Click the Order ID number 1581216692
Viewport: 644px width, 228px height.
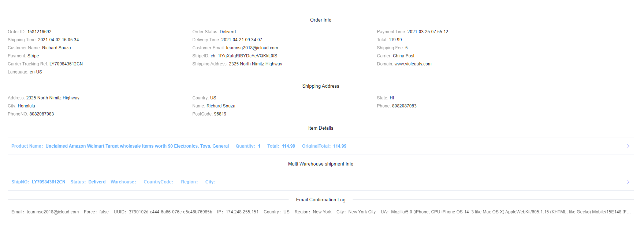[39, 32]
